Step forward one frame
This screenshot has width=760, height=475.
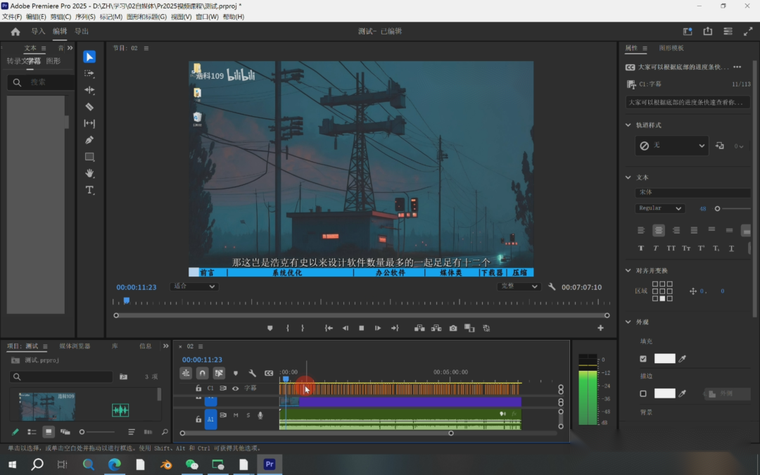click(x=378, y=328)
